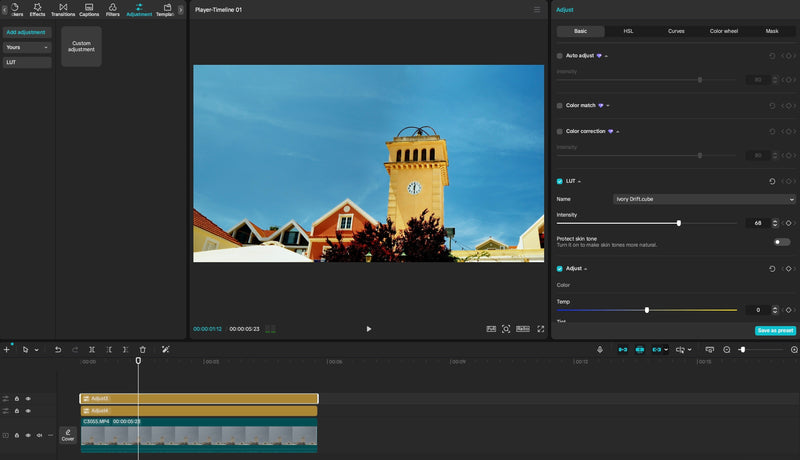Open the player hamburger menu
Viewport: 800px width, 460px height.
coord(537,10)
